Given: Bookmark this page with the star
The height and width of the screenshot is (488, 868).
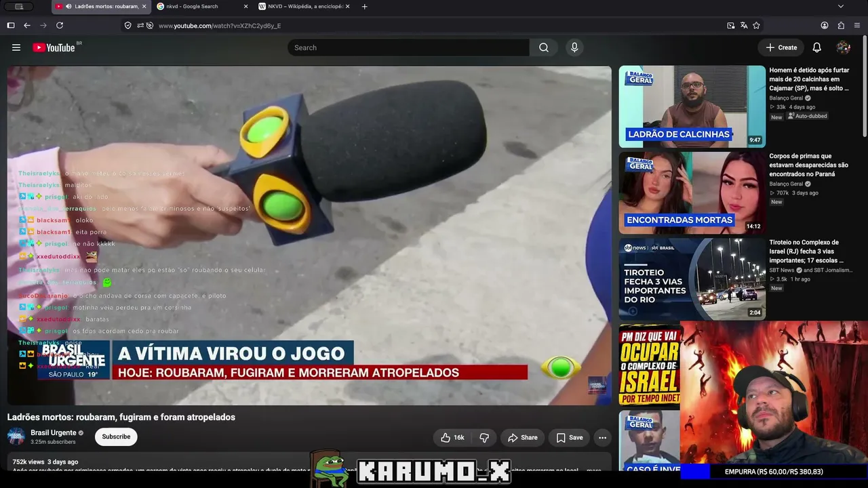Looking at the screenshot, I should point(756,25).
